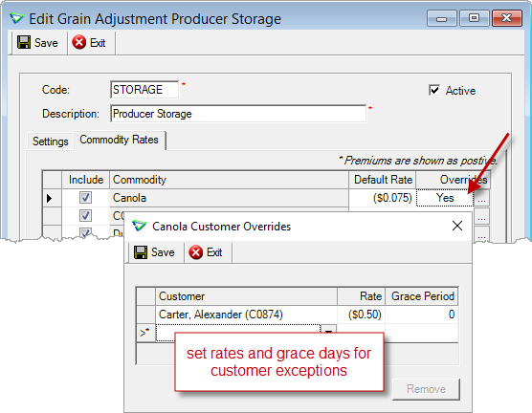Click the Canola commodity cell
The image size is (532, 413).
point(229,198)
